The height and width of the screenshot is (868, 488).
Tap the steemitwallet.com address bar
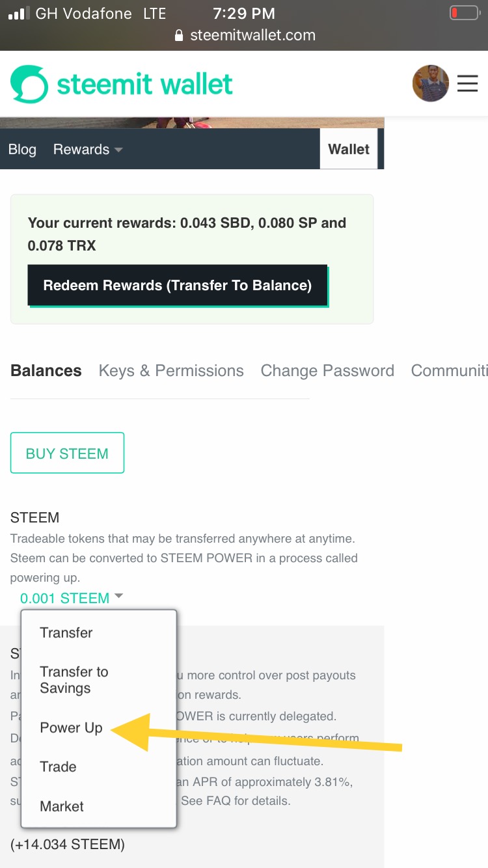(x=252, y=36)
